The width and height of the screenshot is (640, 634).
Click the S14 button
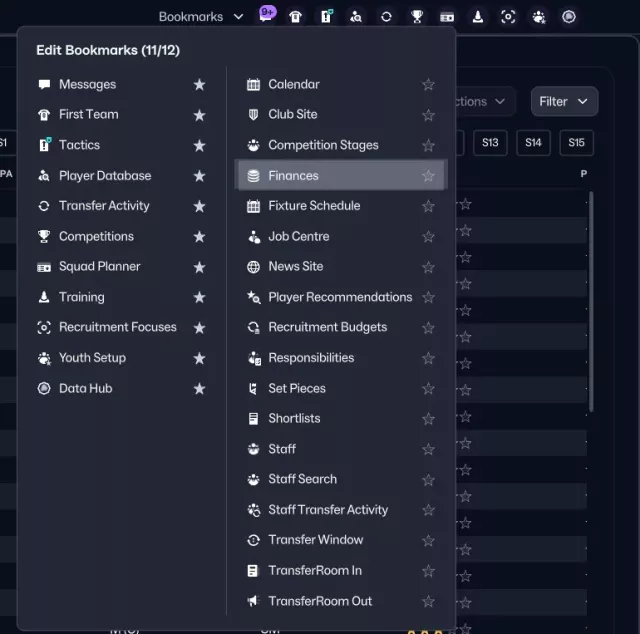pyautogui.click(x=533, y=142)
